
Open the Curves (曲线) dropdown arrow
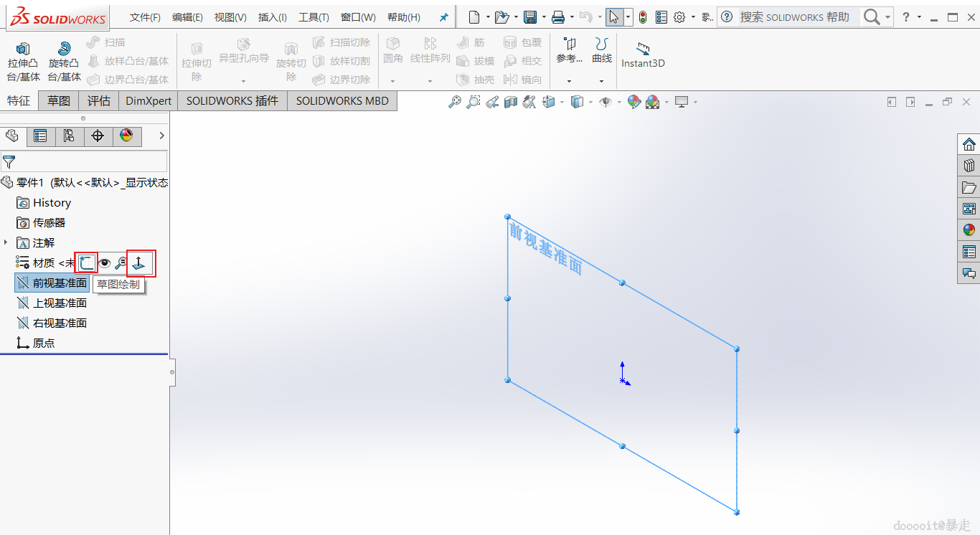pyautogui.click(x=601, y=81)
